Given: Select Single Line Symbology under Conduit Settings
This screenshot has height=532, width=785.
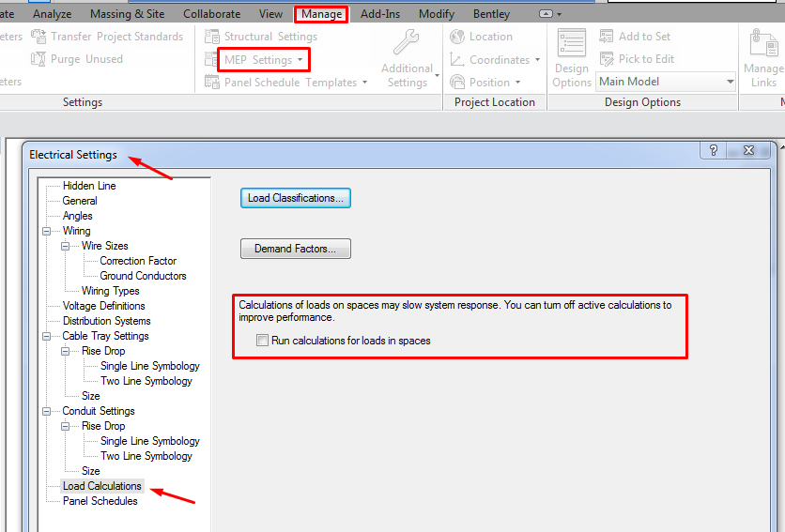Looking at the screenshot, I should [x=149, y=441].
